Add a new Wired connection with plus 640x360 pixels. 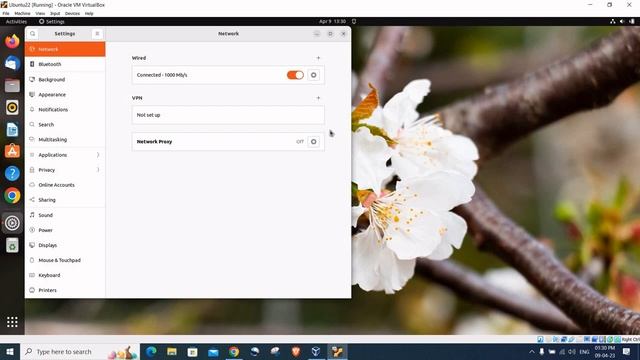(x=318, y=58)
